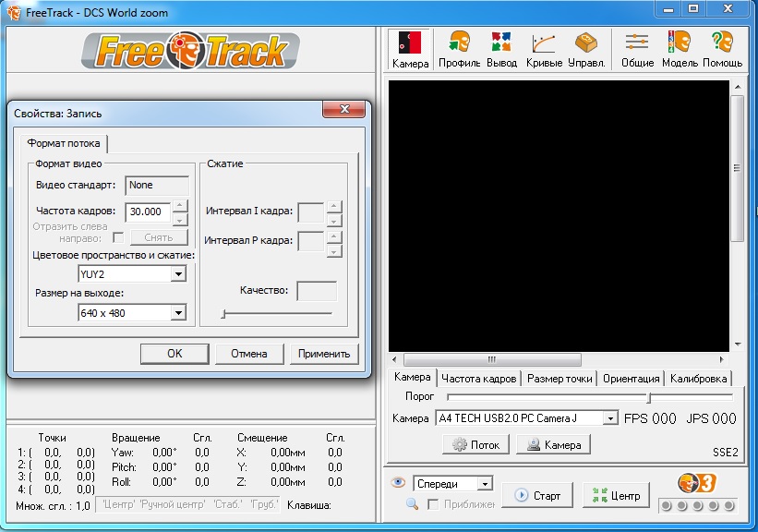
Task: Open the Помощь help section
Action: click(x=722, y=49)
